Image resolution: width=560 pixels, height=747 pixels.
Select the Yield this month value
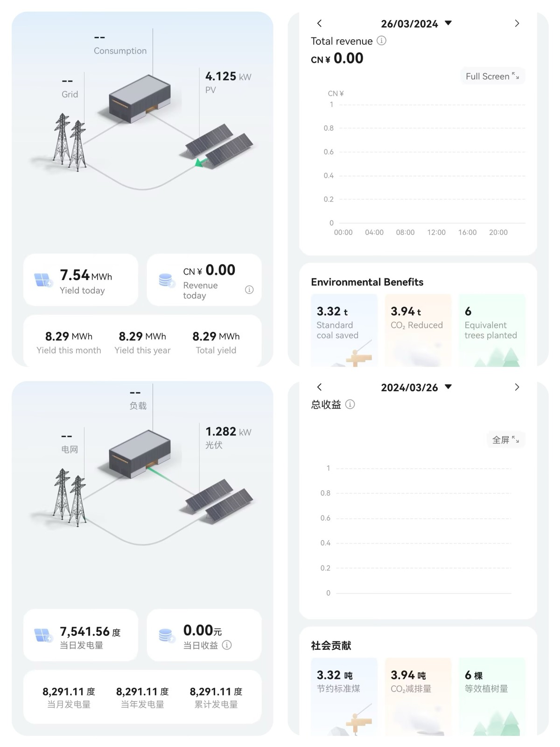[69, 336]
